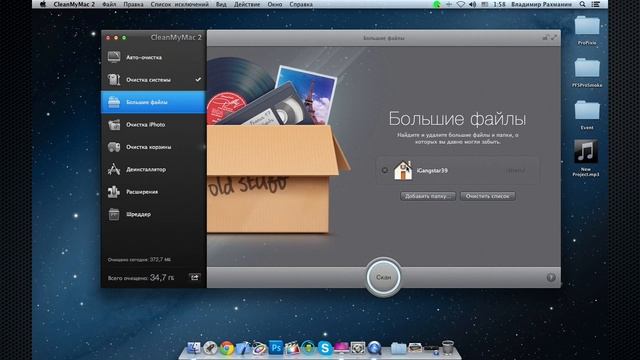Screen dimensions: 640x360
Task: Open the folder stack in the Dock
Action: pyautogui.click(x=398, y=348)
